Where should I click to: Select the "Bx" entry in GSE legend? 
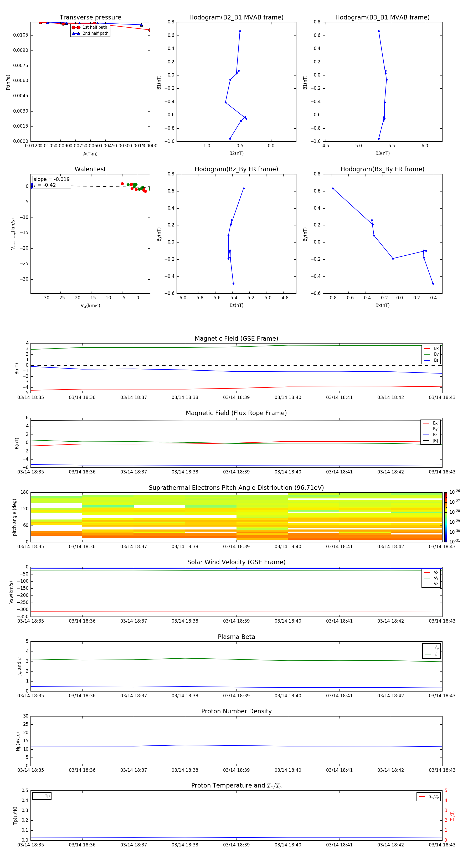(x=431, y=349)
